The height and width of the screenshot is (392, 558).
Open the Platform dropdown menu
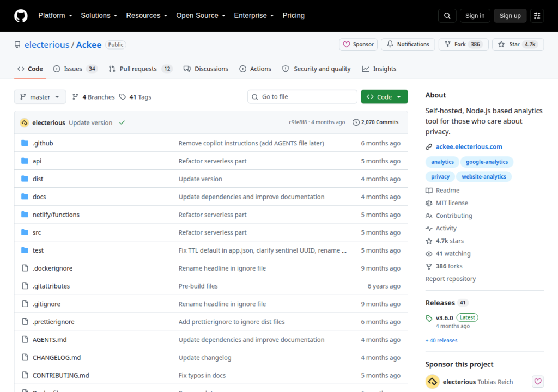point(55,16)
